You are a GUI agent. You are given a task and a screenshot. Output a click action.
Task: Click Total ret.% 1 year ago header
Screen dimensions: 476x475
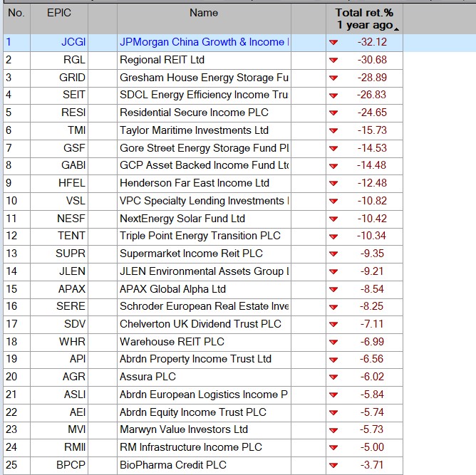pos(364,19)
